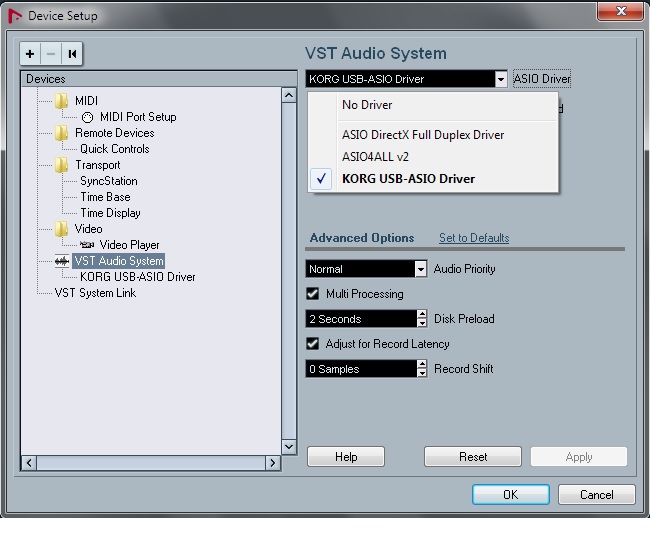
Task: Increase Disk Preload with up arrow
Action: coord(422,314)
